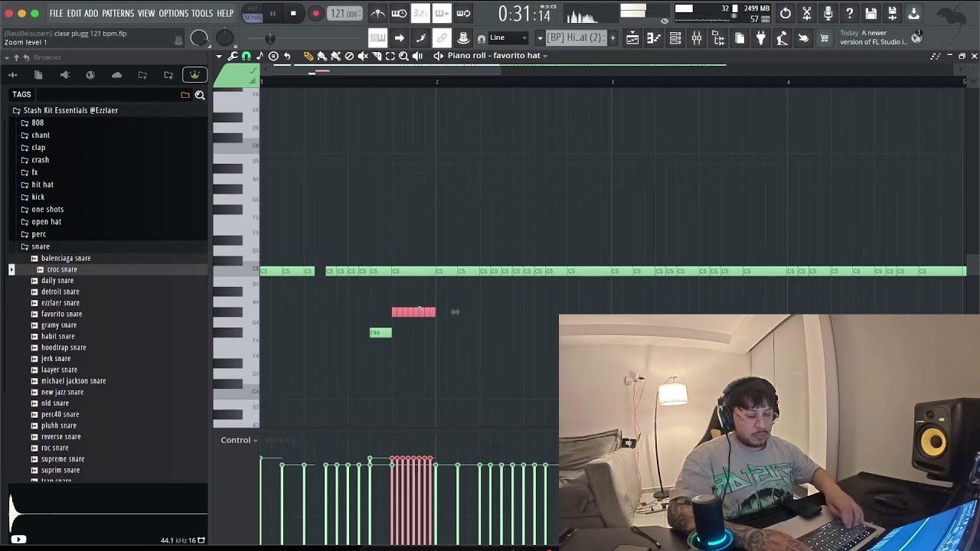Click the new version notification text

point(873,37)
